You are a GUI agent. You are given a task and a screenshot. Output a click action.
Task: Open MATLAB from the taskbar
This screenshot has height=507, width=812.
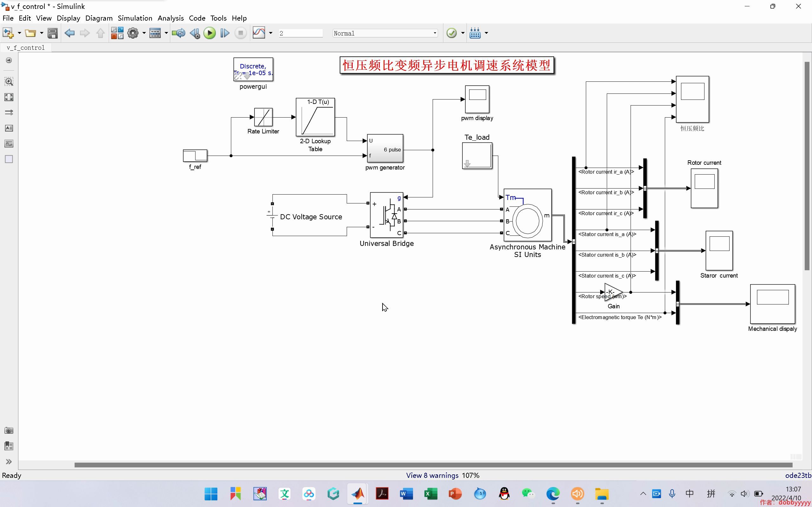point(357,494)
